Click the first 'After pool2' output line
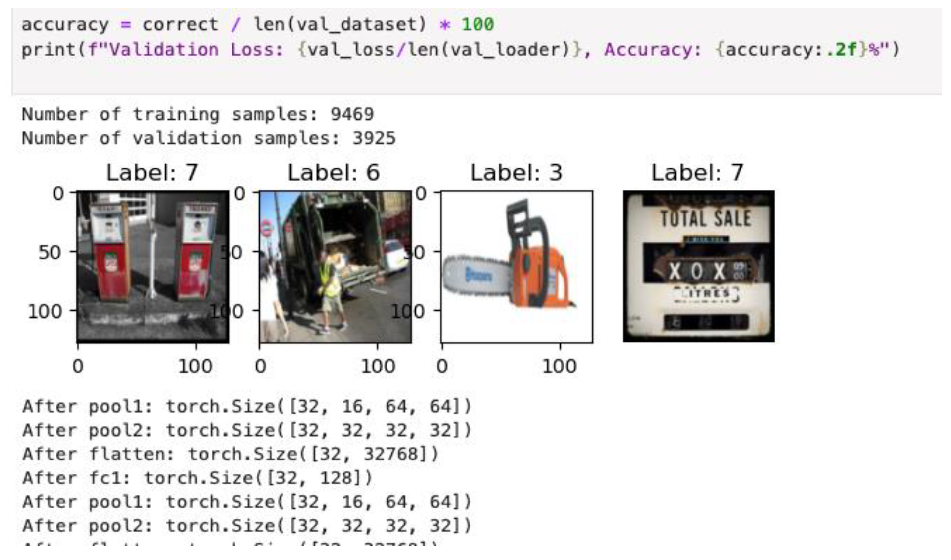Image resolution: width=951 pixels, height=560 pixels. click(247, 430)
